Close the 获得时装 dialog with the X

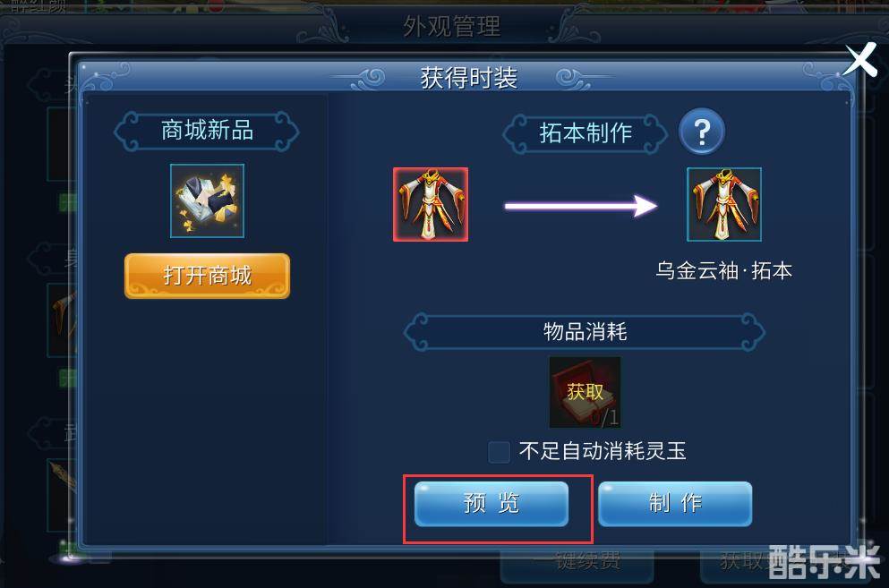pos(860,60)
